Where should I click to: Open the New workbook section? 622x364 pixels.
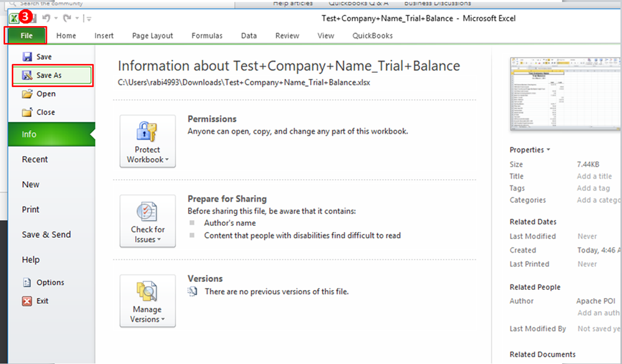click(31, 184)
